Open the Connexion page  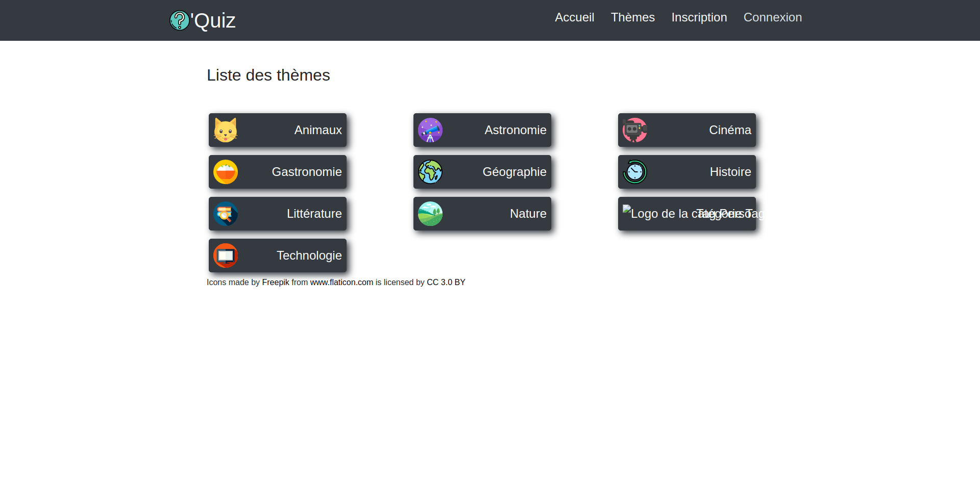[772, 17]
